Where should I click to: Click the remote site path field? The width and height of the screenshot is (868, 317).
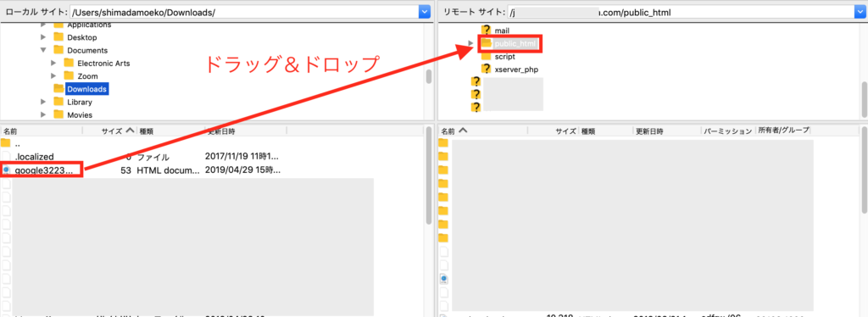click(x=681, y=12)
